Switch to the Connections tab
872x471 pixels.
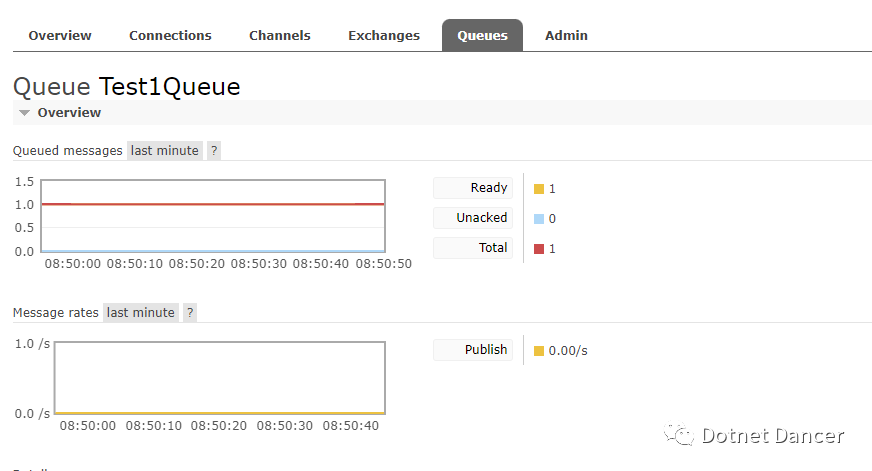click(x=170, y=35)
